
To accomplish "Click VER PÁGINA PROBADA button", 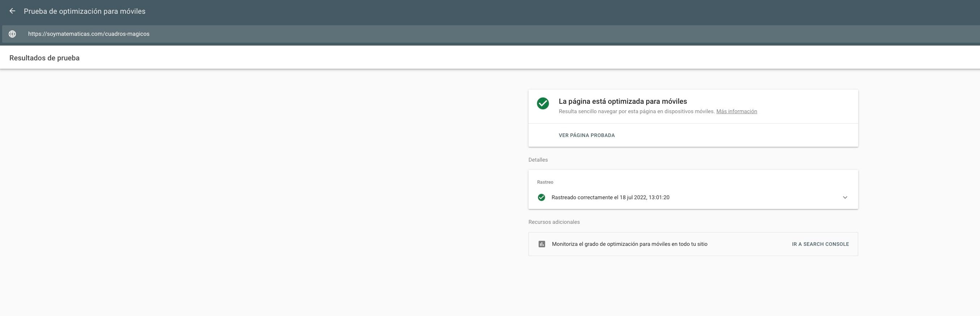I will (x=587, y=135).
